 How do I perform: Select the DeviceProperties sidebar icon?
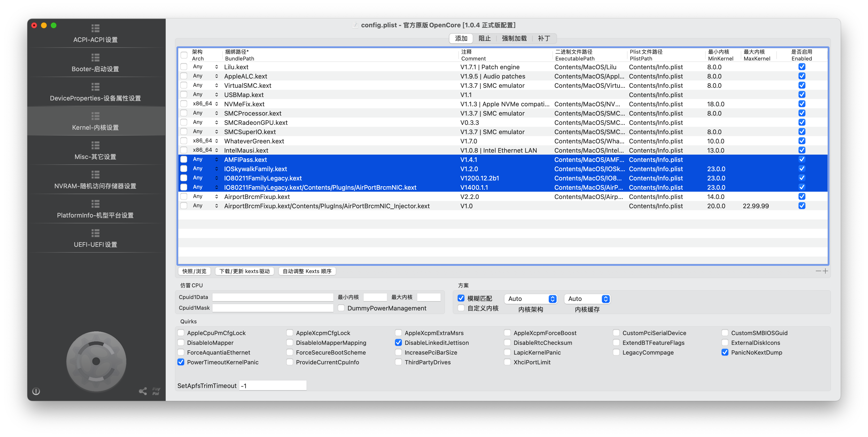click(95, 87)
